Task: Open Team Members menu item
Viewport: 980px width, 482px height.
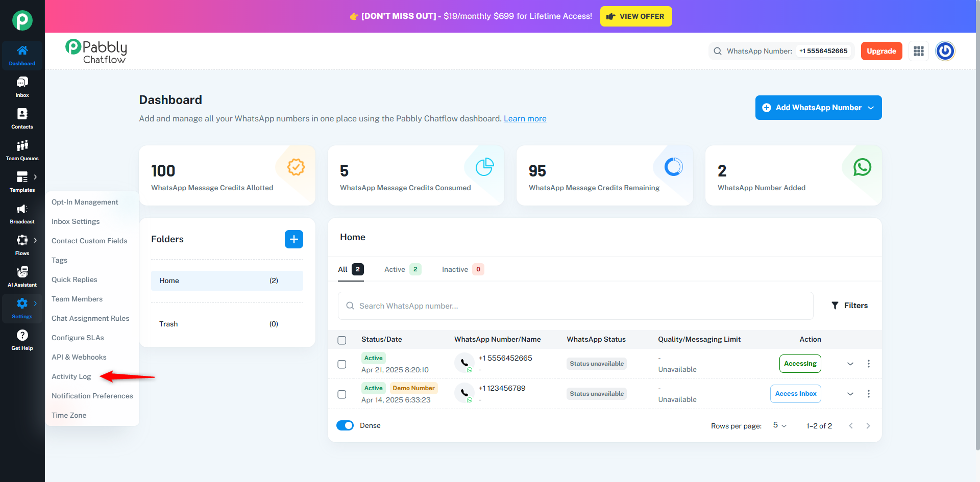Action: click(x=77, y=299)
